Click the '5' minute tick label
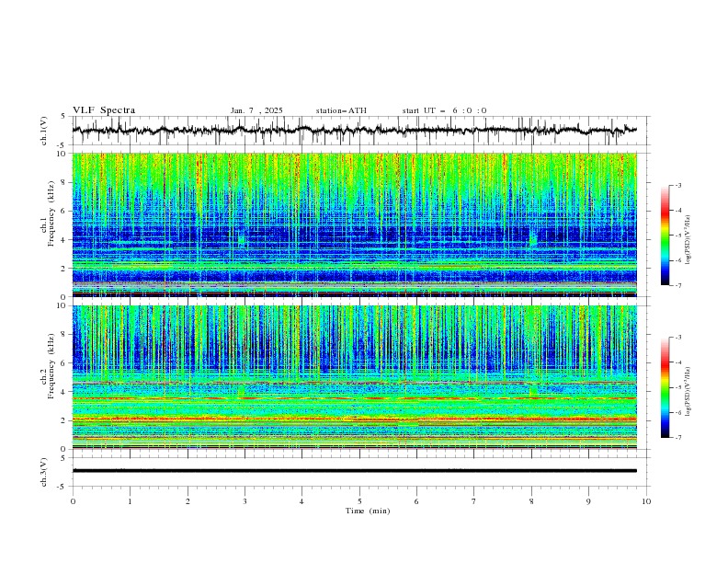The width and height of the screenshot is (728, 563). click(359, 501)
